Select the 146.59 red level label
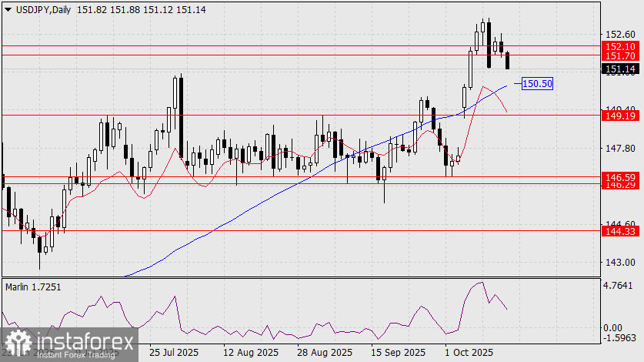The height and width of the screenshot is (362, 644). [620, 177]
